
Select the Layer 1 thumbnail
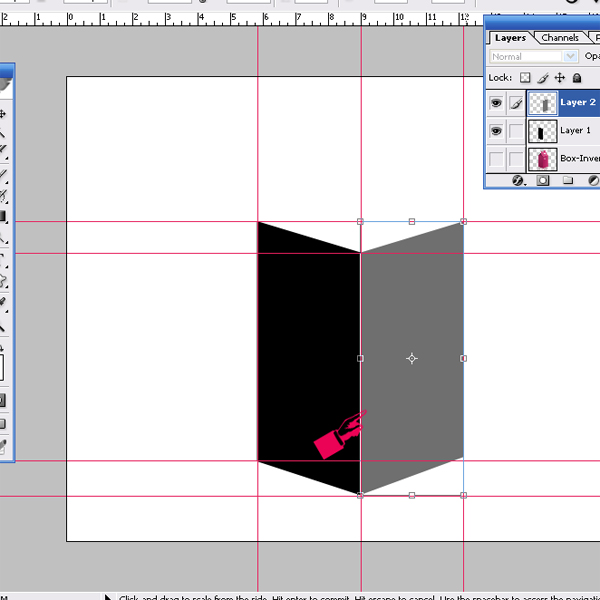[x=543, y=131]
